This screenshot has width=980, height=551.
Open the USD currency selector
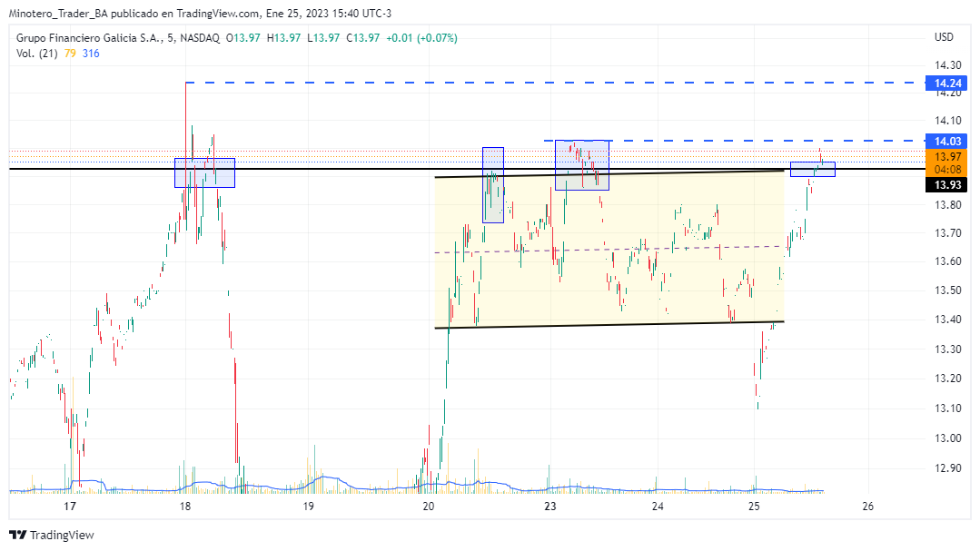pos(944,37)
